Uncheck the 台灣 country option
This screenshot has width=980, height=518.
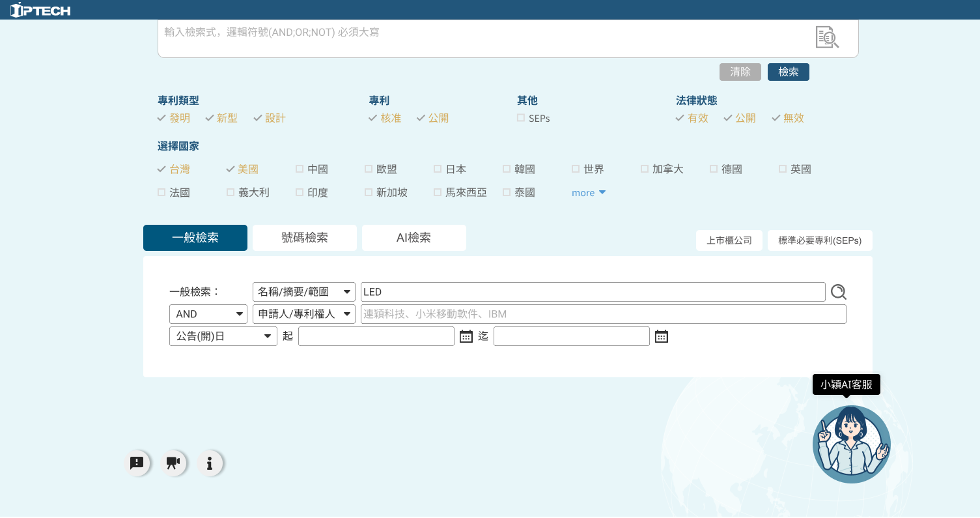(x=161, y=169)
